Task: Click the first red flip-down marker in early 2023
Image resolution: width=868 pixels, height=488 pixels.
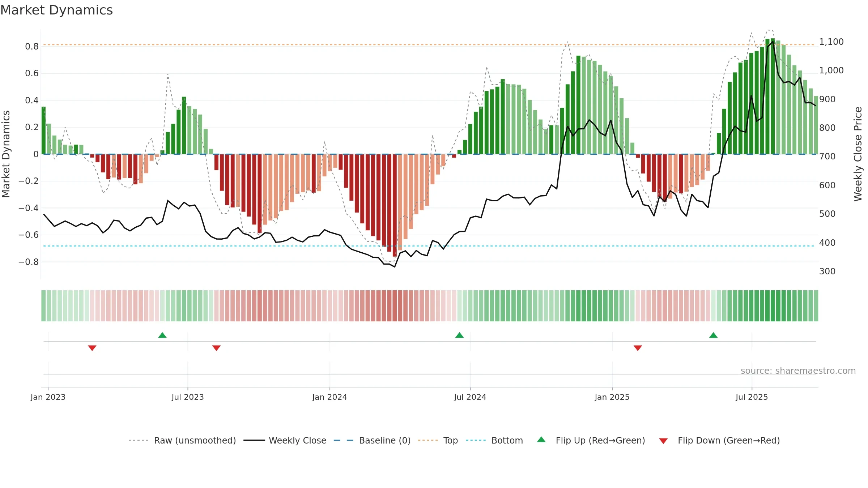Action: coord(92,348)
